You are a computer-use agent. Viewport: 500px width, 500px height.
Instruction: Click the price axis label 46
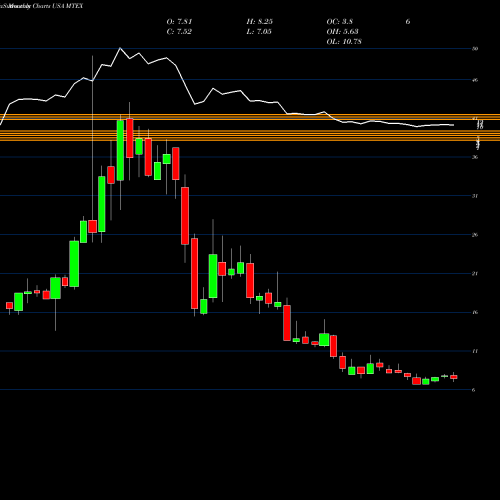coord(475,80)
